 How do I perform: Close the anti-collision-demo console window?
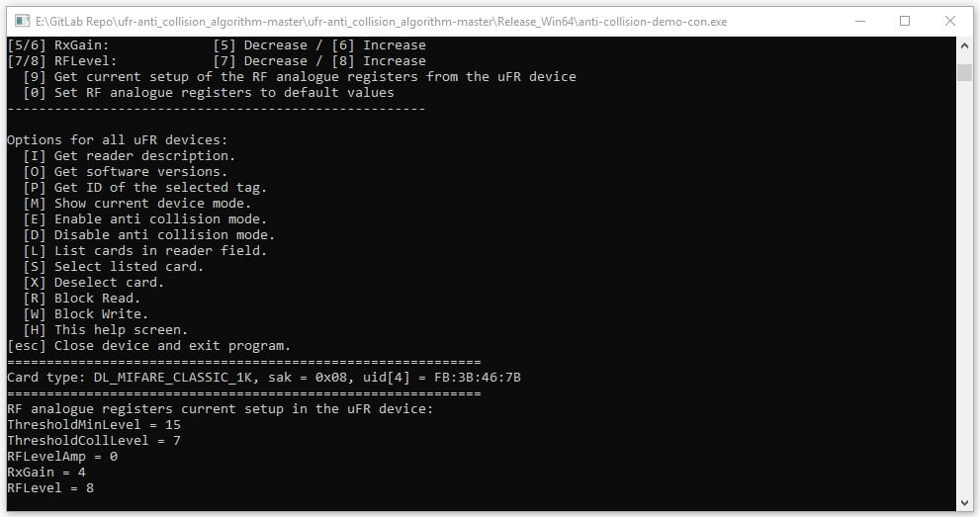click(950, 21)
